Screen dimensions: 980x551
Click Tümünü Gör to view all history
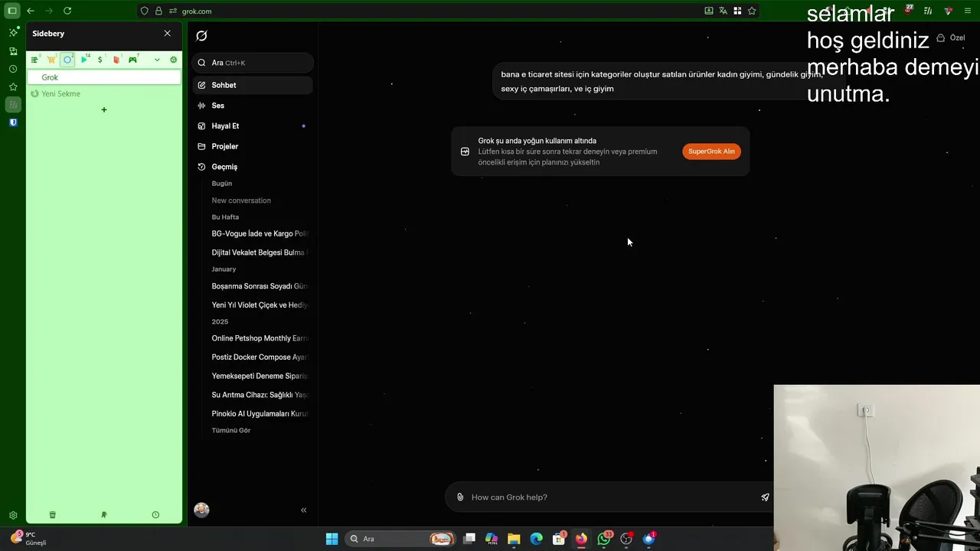point(231,430)
